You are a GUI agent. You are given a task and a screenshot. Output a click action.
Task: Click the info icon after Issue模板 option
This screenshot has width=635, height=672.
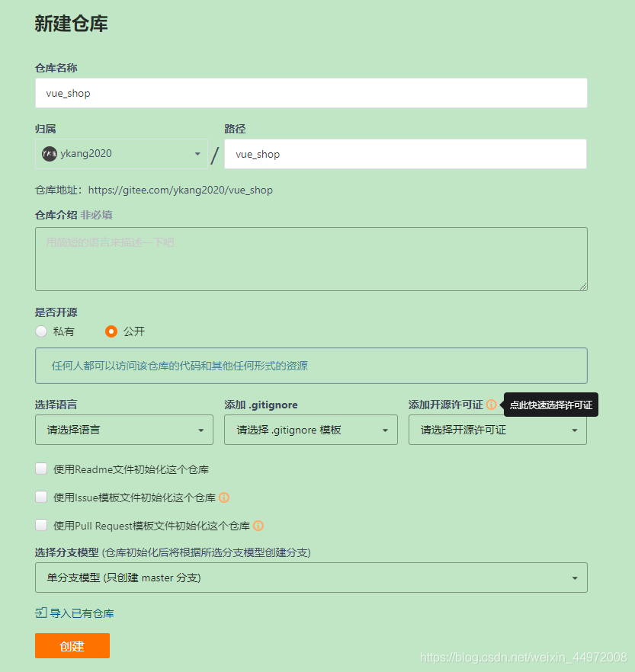coord(223,497)
